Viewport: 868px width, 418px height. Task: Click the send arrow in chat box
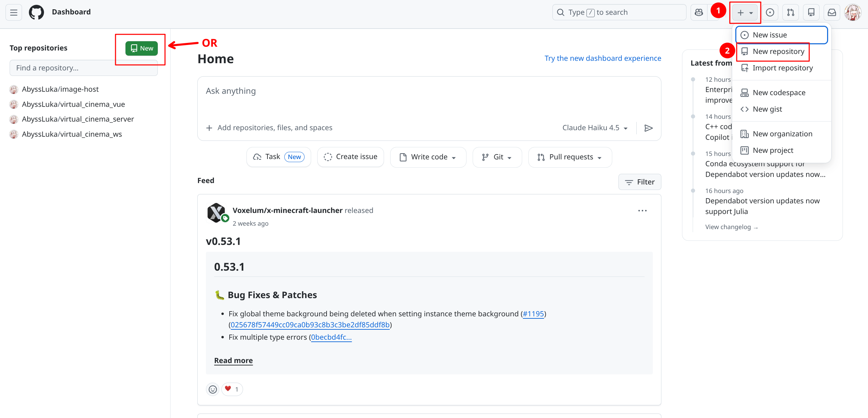pos(648,128)
